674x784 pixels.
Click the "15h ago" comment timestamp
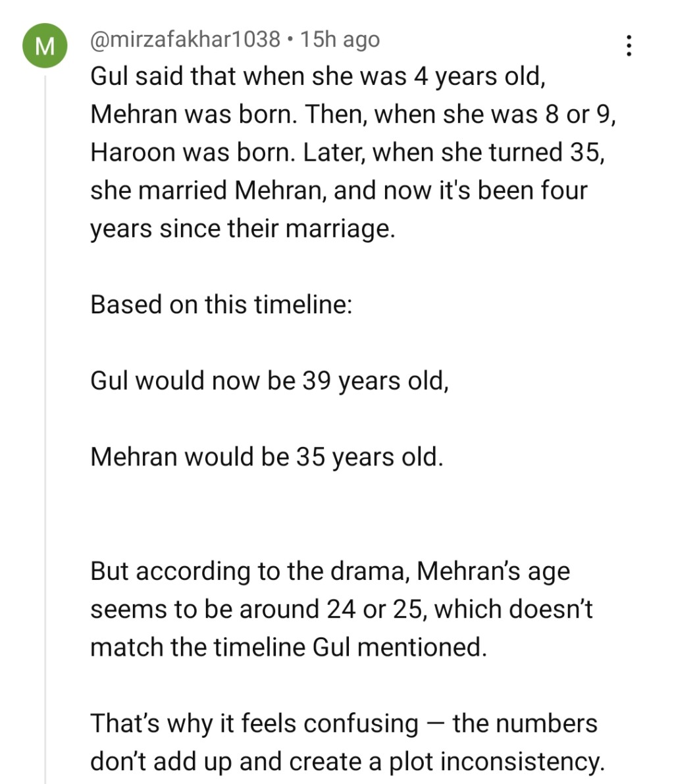(340, 39)
